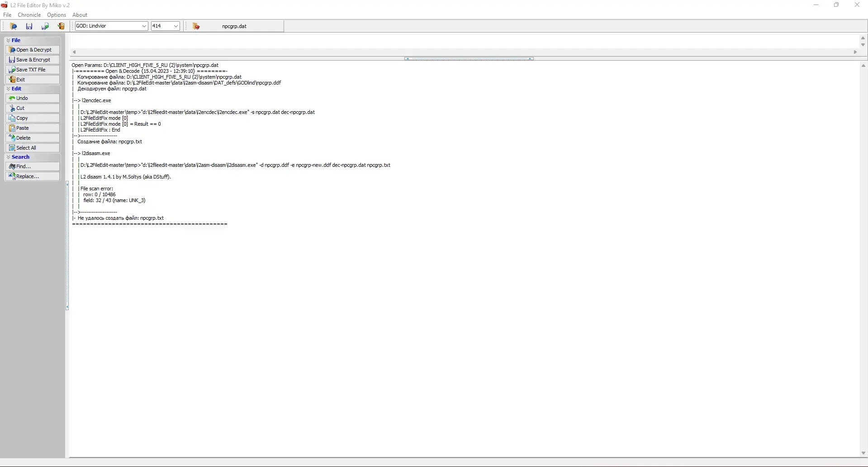The height and width of the screenshot is (467, 868).
Task: Click the Save TXT File toolbar icon
Action: pyautogui.click(x=45, y=26)
